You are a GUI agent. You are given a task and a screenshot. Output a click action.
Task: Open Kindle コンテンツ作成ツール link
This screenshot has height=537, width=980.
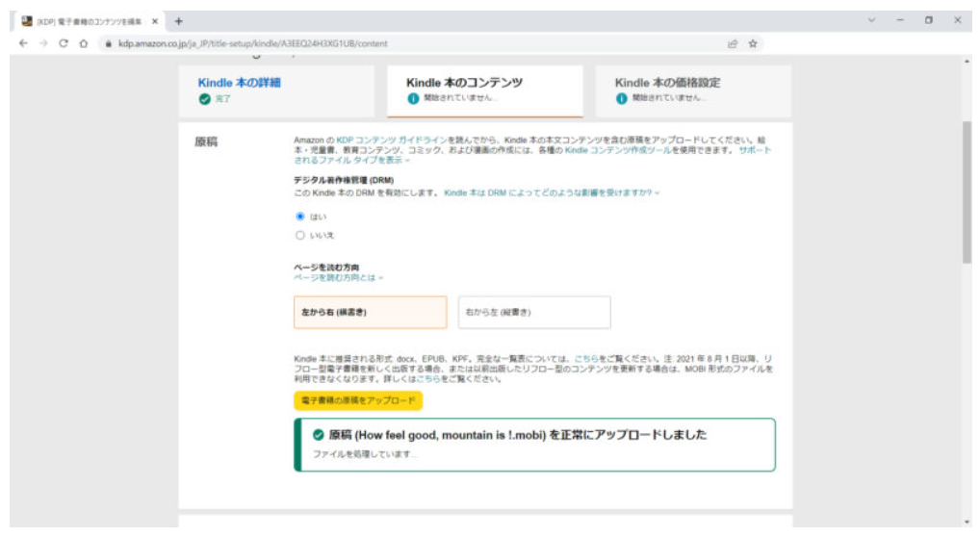pos(617,150)
